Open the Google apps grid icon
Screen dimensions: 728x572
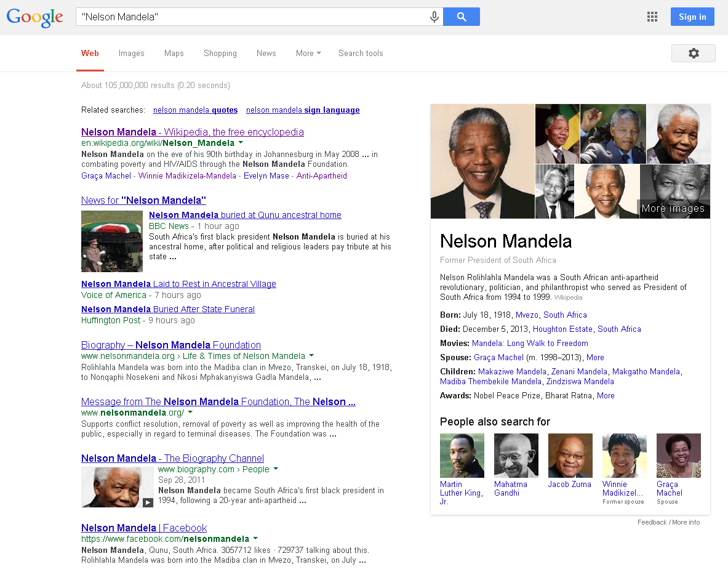click(652, 17)
